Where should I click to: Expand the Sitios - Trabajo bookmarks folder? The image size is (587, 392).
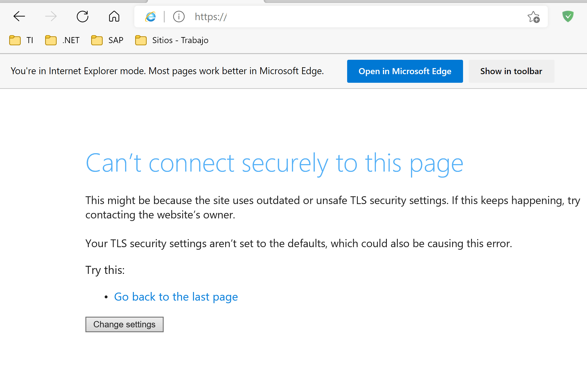point(172,40)
